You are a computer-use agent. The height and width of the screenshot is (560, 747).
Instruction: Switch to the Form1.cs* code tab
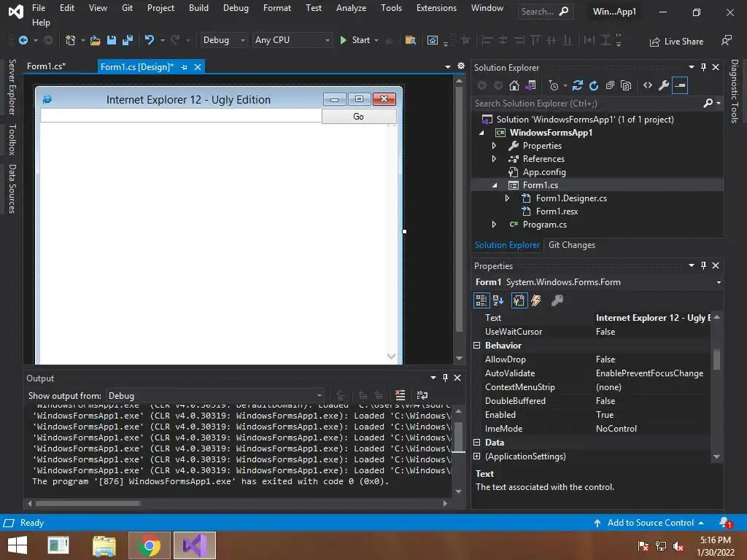pyautogui.click(x=46, y=66)
